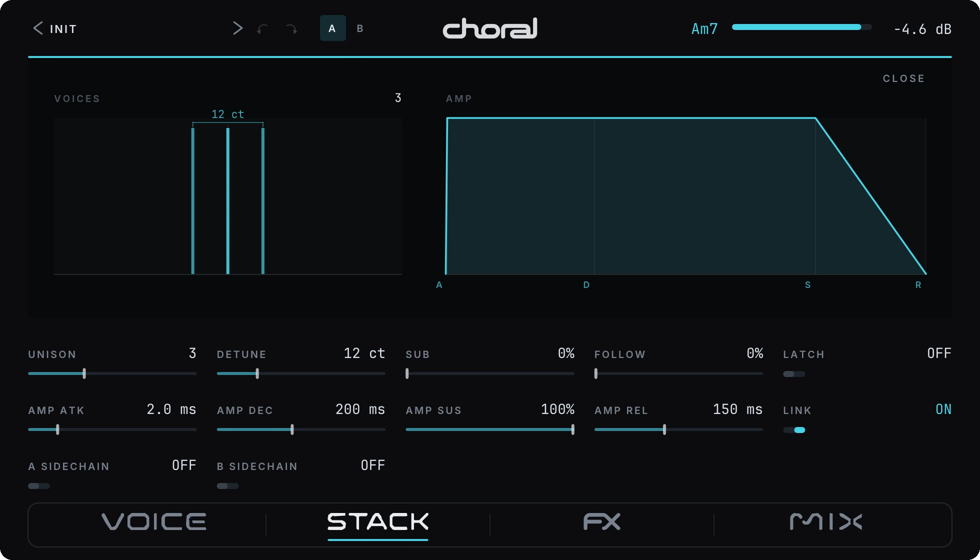Click the AMP ATK 2.0 ms value
Image resolution: width=980 pixels, height=560 pixels.
(x=171, y=409)
